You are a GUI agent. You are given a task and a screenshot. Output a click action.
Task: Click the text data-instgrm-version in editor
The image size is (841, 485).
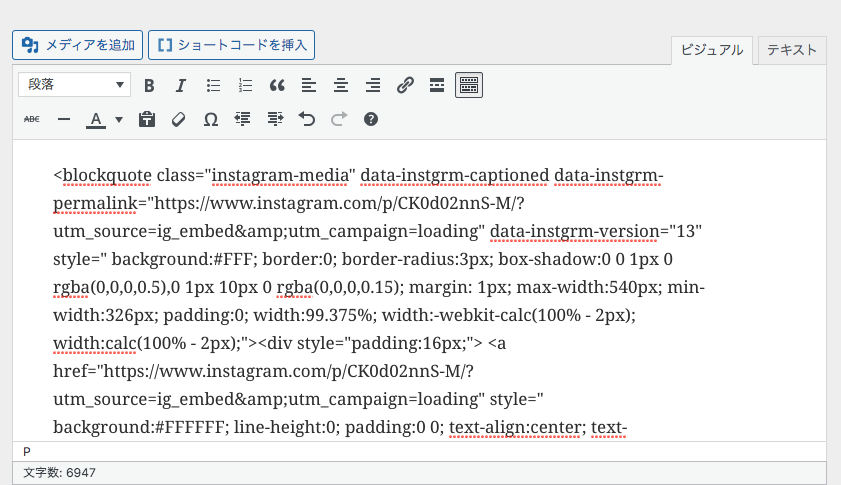coord(575,231)
